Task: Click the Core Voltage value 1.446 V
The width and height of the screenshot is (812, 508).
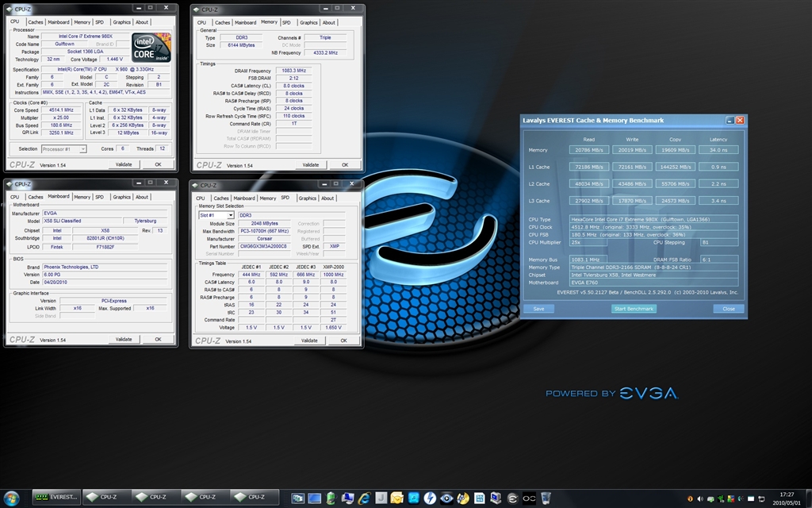Action: pos(114,59)
